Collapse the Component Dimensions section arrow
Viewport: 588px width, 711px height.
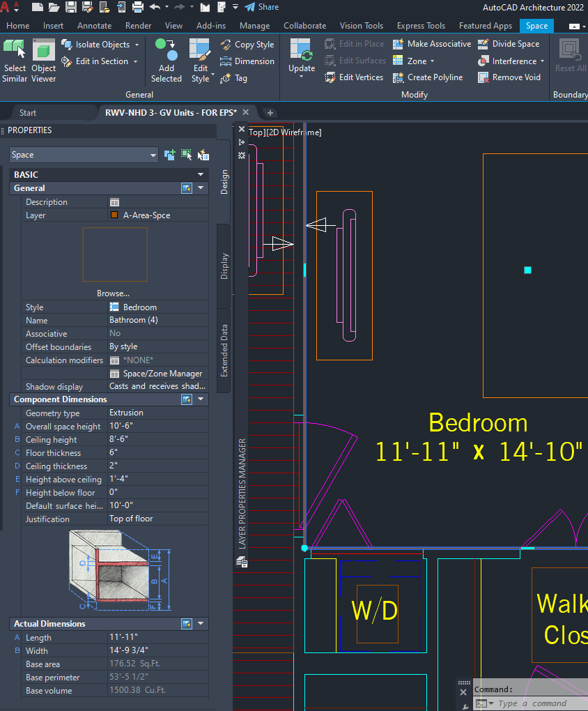pos(201,399)
